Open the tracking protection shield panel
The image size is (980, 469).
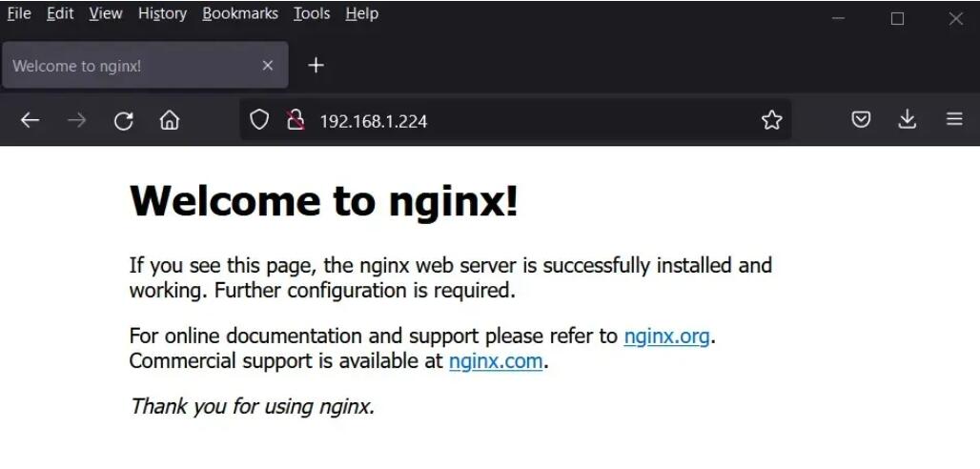[259, 120]
